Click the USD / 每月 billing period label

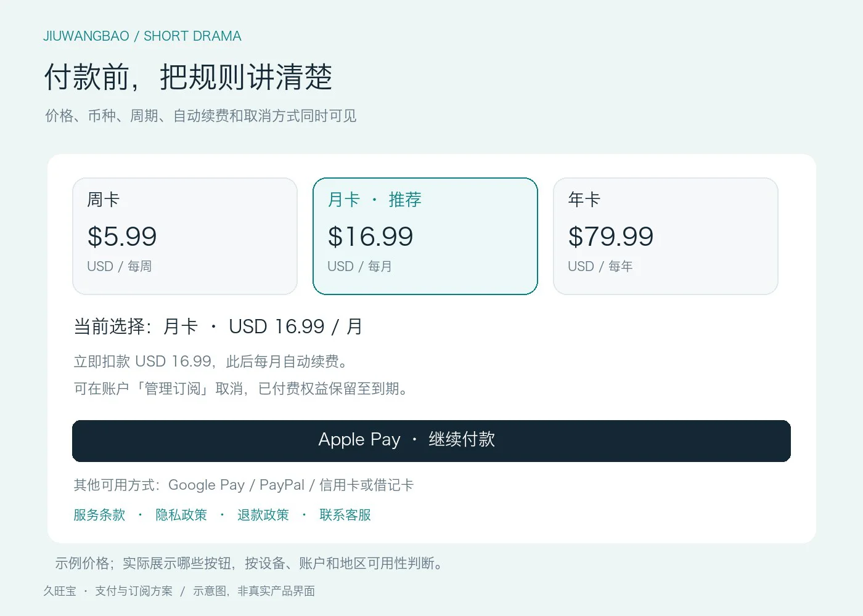click(x=360, y=267)
